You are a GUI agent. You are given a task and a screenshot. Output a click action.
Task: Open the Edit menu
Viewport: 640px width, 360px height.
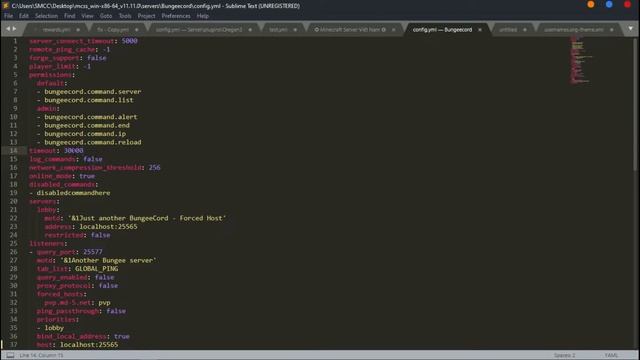click(24, 16)
